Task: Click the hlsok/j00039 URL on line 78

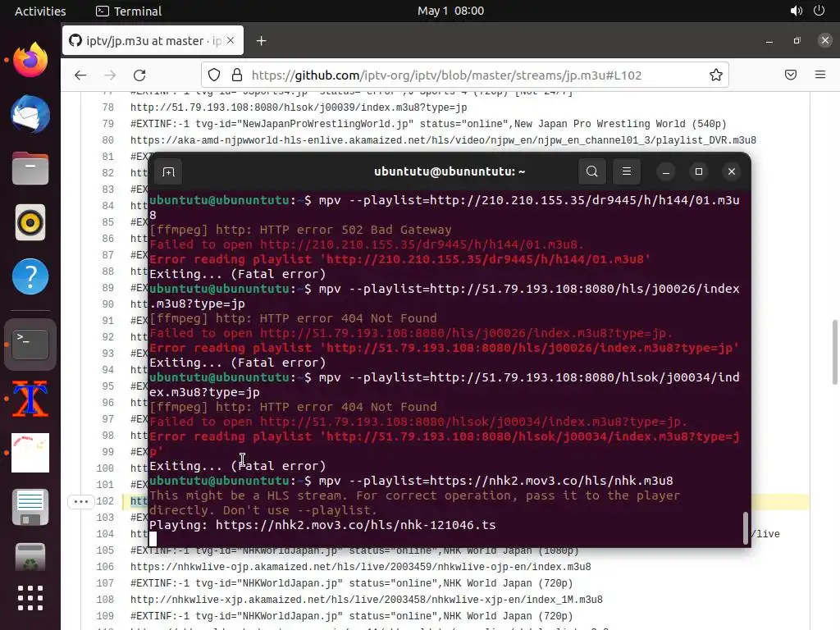Action: 299,107
